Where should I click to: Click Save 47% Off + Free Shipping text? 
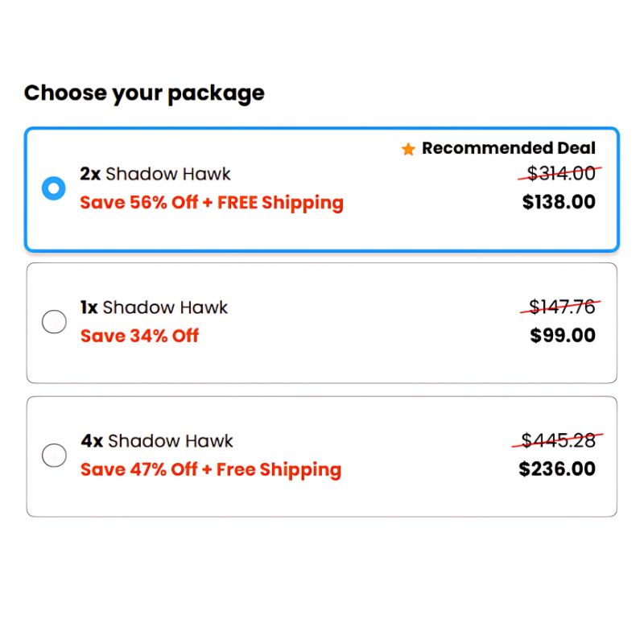[x=211, y=469]
